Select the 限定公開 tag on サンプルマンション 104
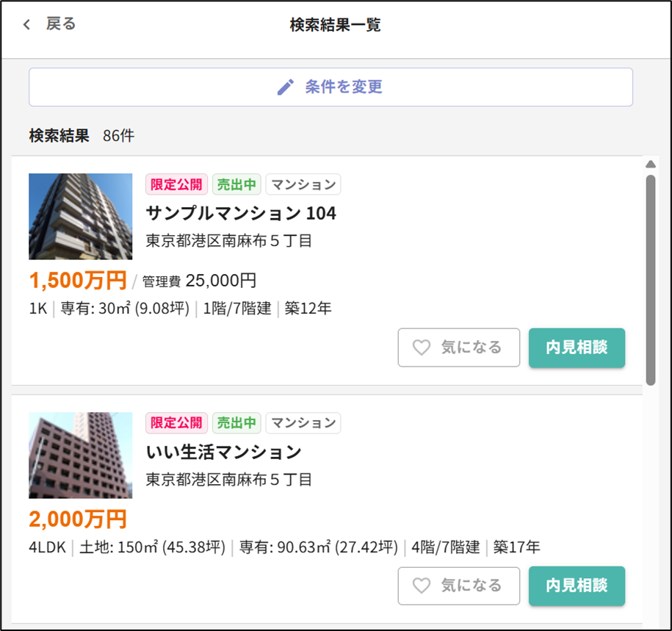This screenshot has height=631, width=672. pos(176,184)
